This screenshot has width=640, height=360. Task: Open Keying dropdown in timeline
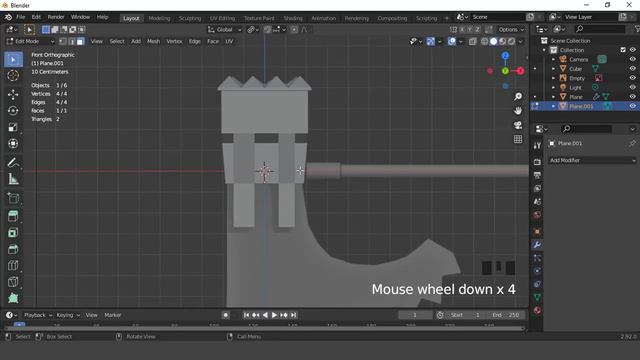68,315
